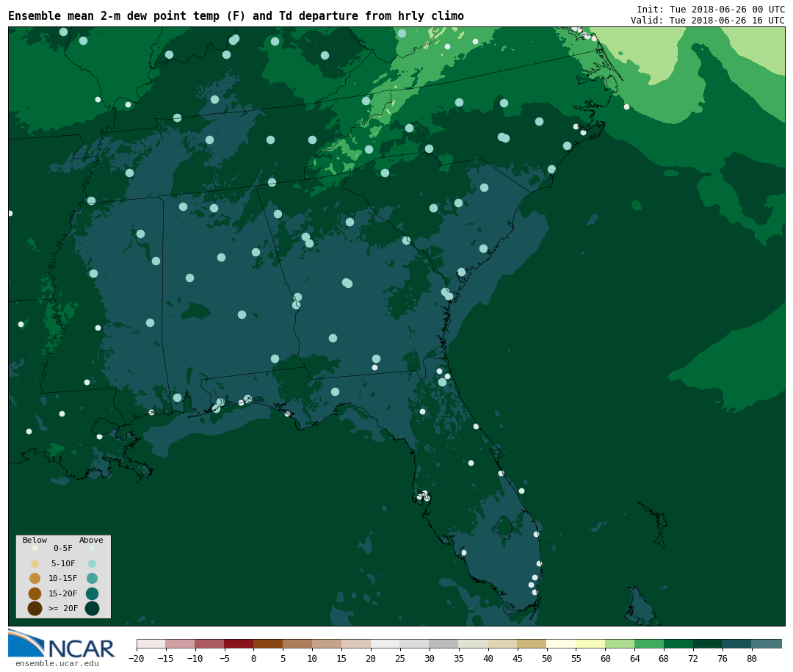Click the brown Below 15-20F legend circle

(35, 593)
